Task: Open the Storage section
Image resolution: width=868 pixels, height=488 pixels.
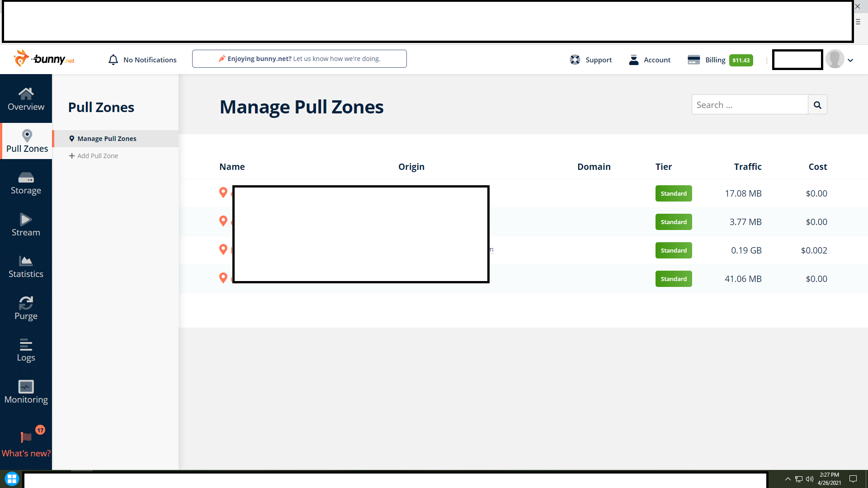Action: click(x=26, y=183)
